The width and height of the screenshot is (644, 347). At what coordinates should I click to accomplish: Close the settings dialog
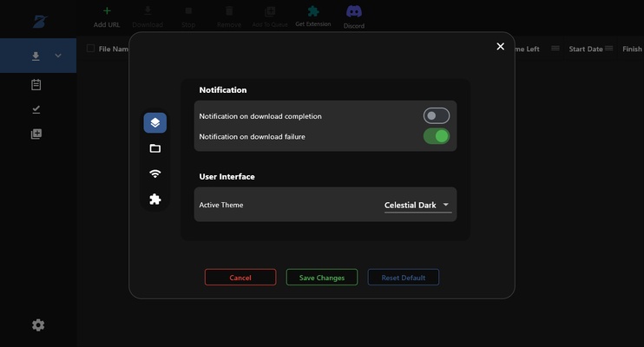pyautogui.click(x=500, y=46)
